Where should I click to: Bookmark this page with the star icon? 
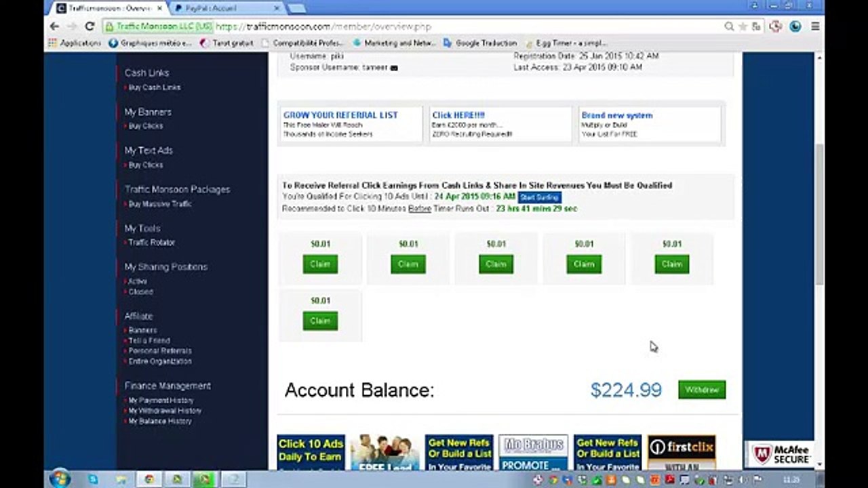(x=743, y=26)
